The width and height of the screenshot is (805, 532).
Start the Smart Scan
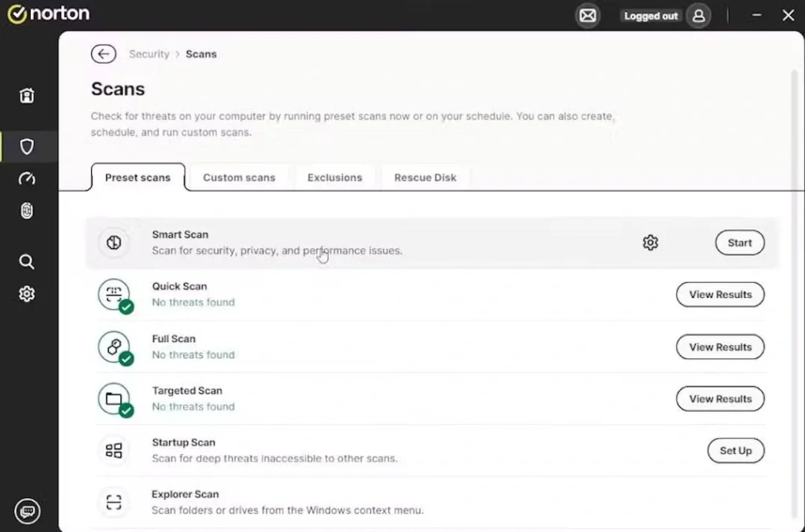tap(739, 243)
